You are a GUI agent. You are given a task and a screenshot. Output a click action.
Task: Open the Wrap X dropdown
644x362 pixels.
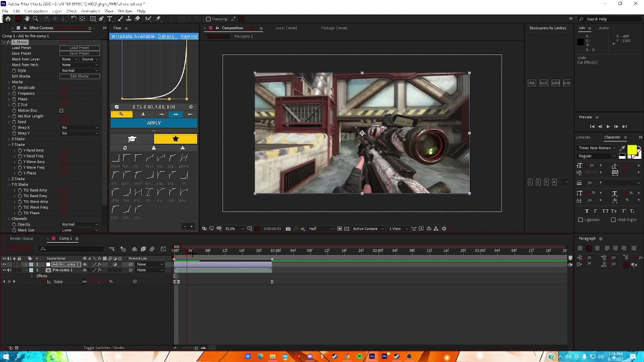(x=79, y=128)
